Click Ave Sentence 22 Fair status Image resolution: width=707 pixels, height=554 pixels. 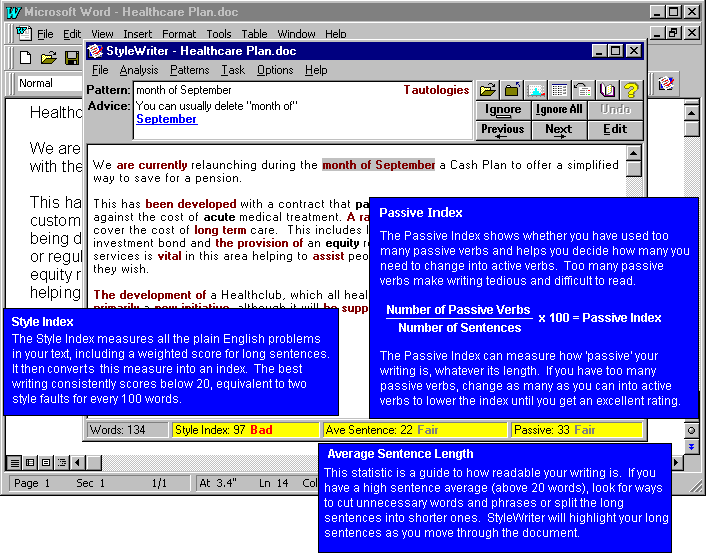click(x=415, y=430)
